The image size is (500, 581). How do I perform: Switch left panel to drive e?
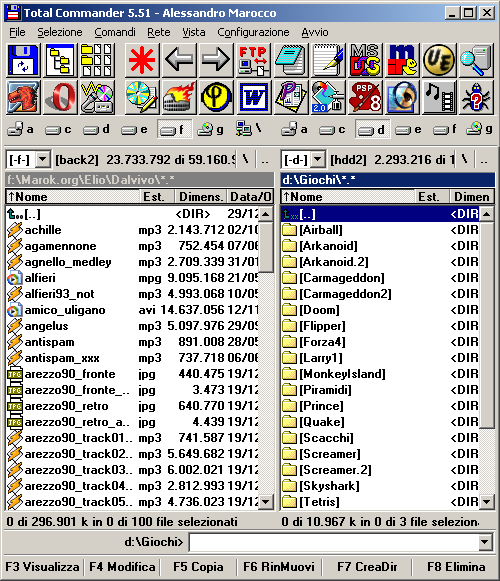[x=135, y=129]
